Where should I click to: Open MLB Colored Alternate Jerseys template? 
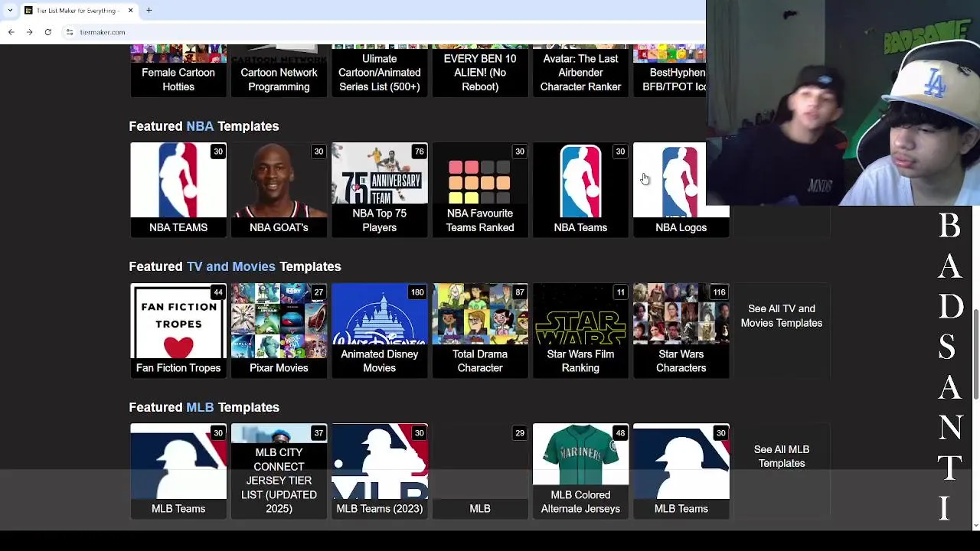tap(580, 471)
